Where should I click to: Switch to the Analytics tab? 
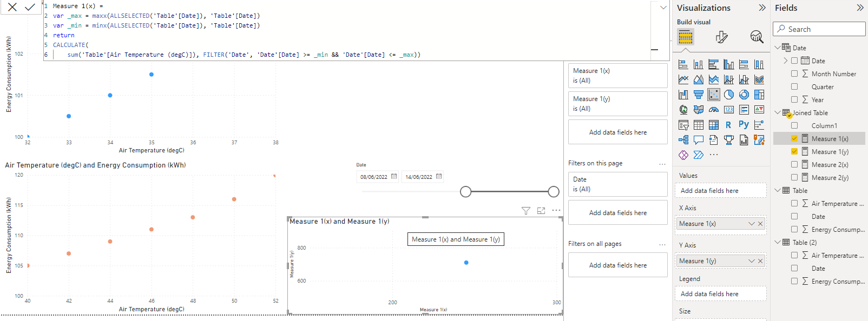pyautogui.click(x=757, y=37)
